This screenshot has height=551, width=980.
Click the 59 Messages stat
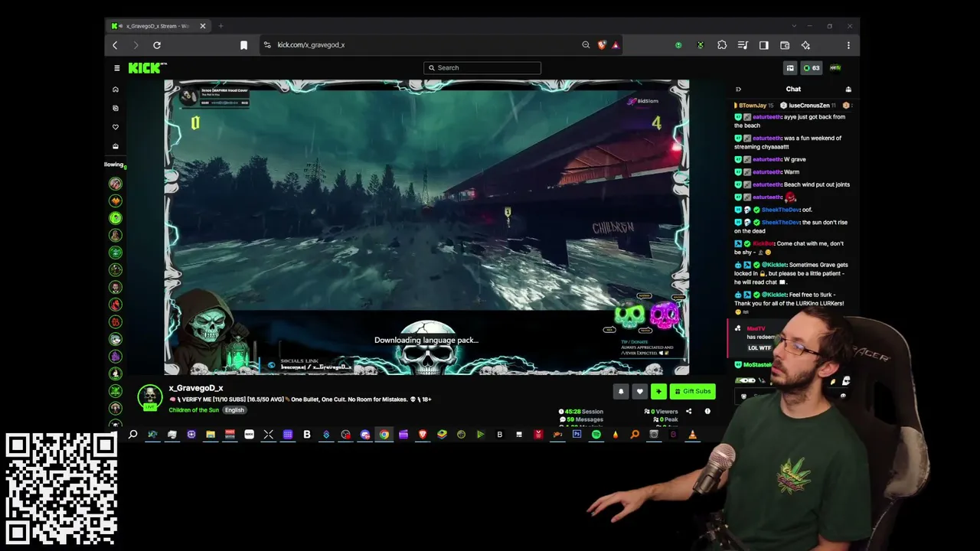[x=581, y=419]
